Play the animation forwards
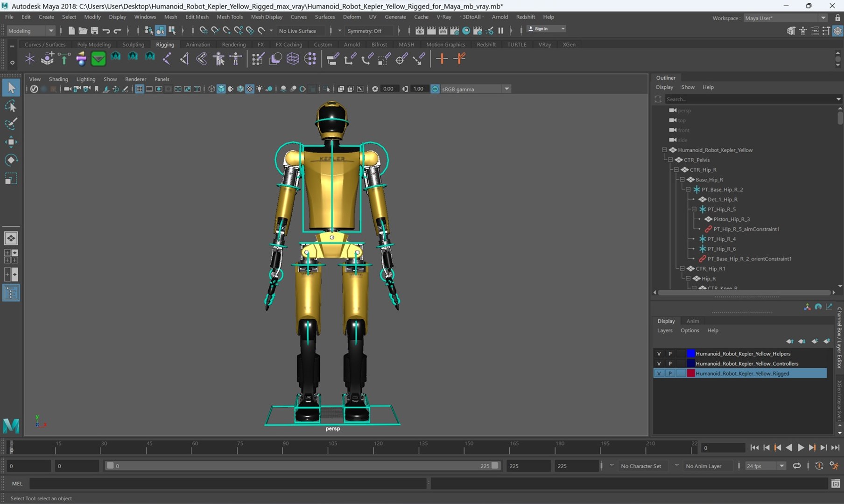This screenshot has height=504, width=844. click(x=800, y=448)
